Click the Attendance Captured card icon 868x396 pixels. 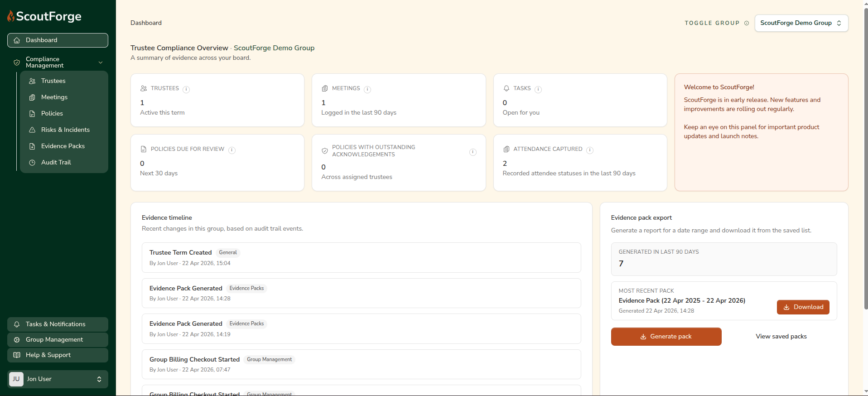pos(506,149)
